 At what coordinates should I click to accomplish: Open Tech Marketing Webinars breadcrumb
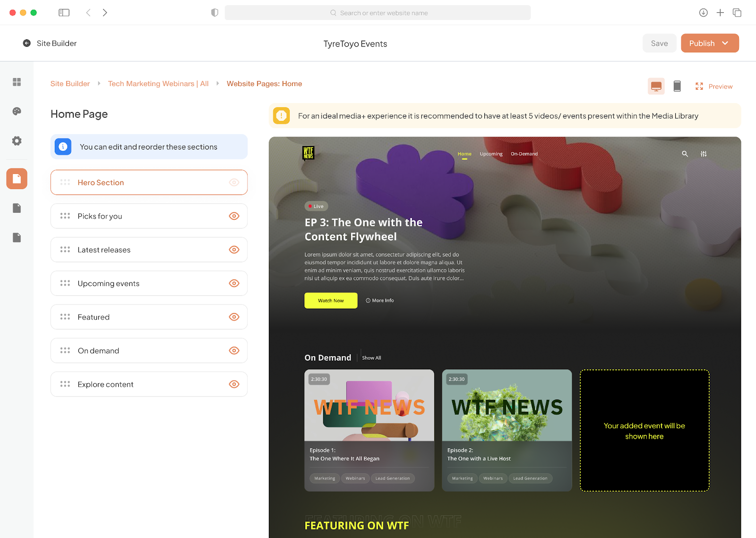tap(158, 84)
